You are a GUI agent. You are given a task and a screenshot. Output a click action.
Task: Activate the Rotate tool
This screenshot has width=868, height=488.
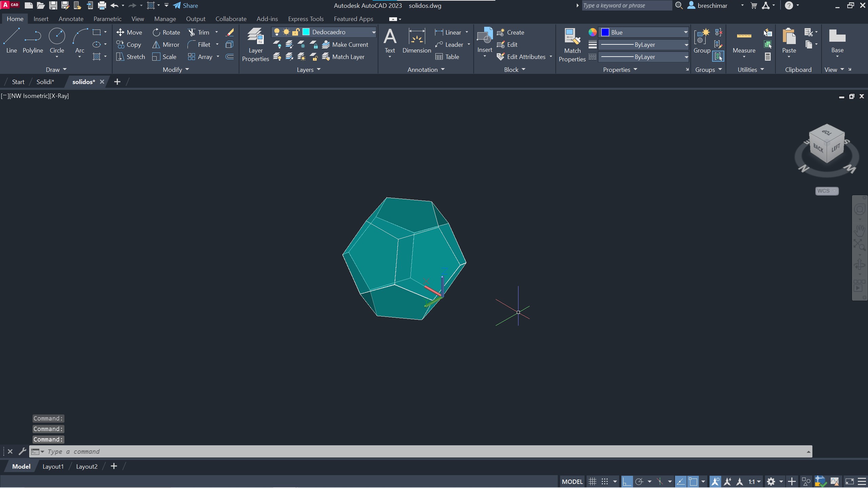[x=166, y=32]
